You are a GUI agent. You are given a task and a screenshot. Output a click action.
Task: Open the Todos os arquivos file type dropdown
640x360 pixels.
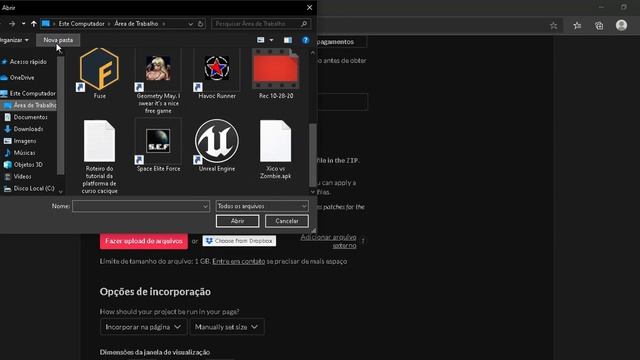click(262, 206)
